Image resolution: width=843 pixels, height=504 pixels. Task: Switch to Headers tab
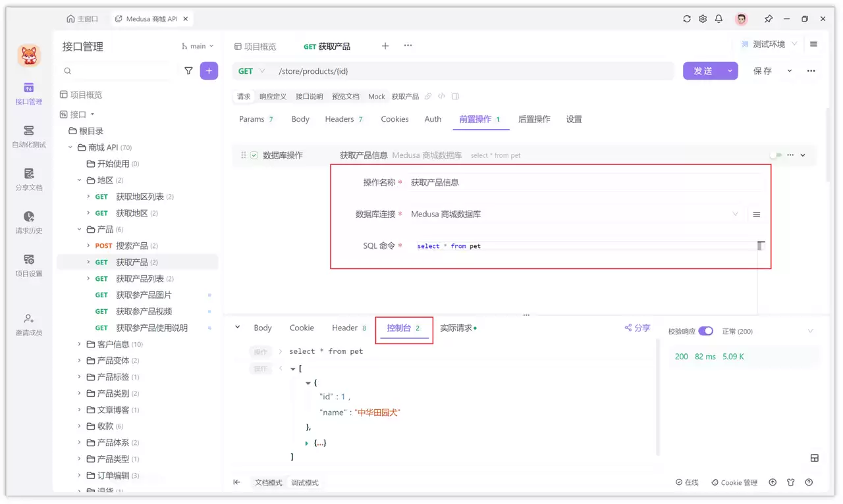click(344, 119)
